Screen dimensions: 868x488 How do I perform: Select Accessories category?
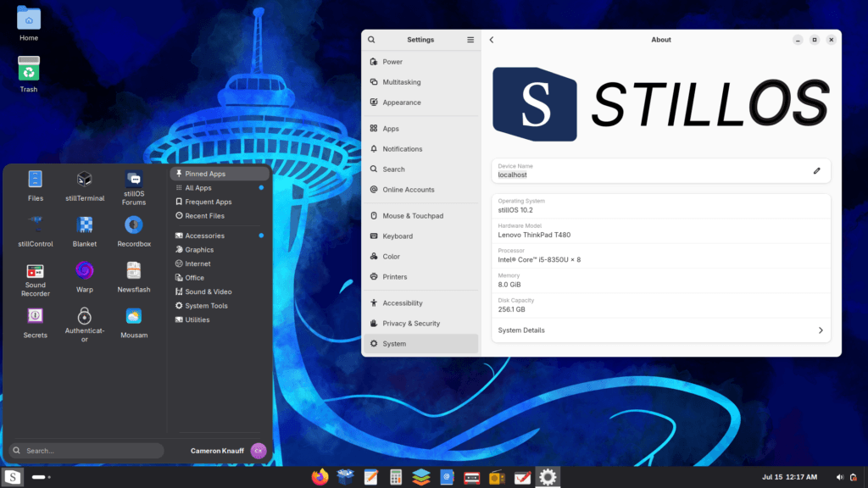tap(220, 236)
